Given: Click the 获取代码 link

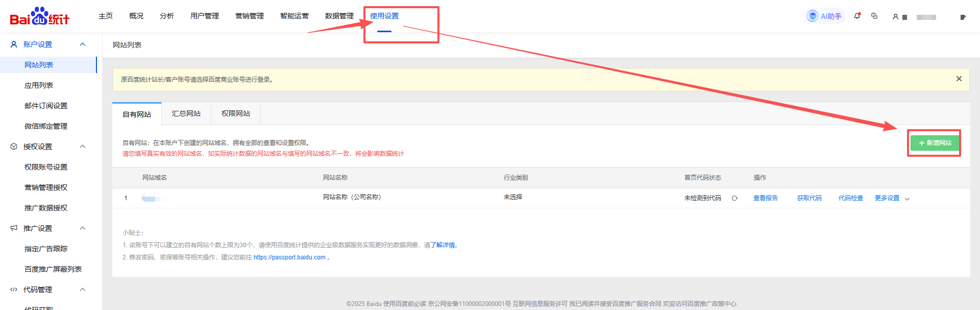Looking at the screenshot, I should tap(809, 198).
